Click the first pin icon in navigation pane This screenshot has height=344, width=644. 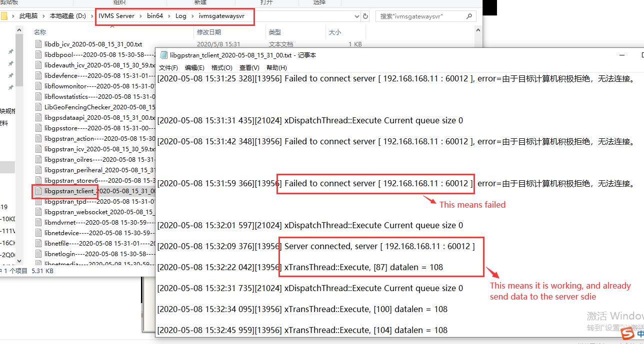(11, 51)
